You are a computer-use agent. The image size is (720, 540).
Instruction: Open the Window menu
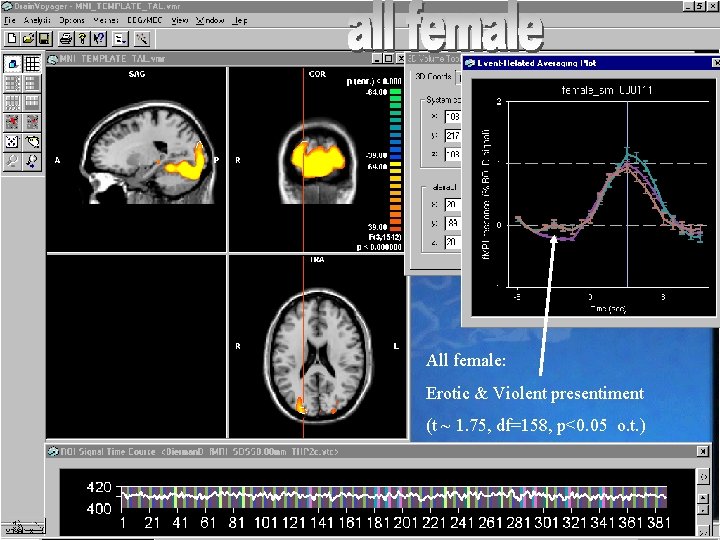coord(210,21)
